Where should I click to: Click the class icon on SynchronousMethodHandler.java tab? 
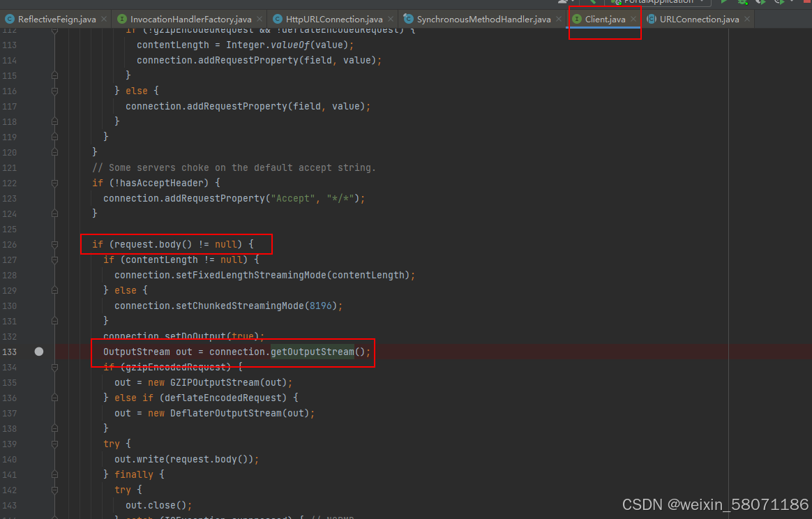[x=409, y=19]
